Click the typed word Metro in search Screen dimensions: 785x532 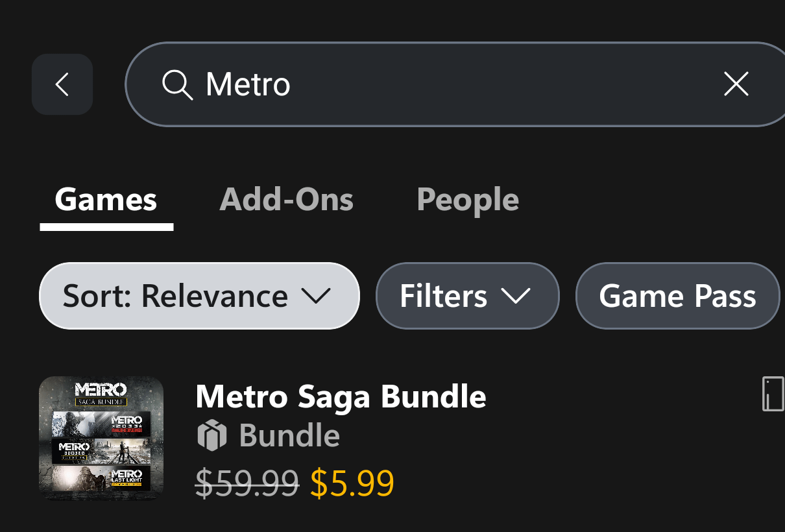click(248, 85)
